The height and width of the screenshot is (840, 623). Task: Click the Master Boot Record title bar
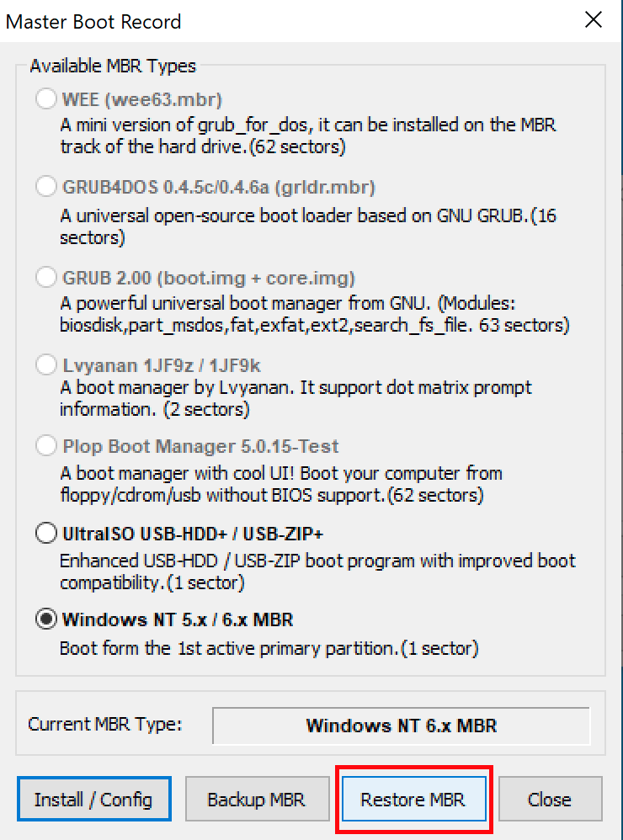(253, 21)
